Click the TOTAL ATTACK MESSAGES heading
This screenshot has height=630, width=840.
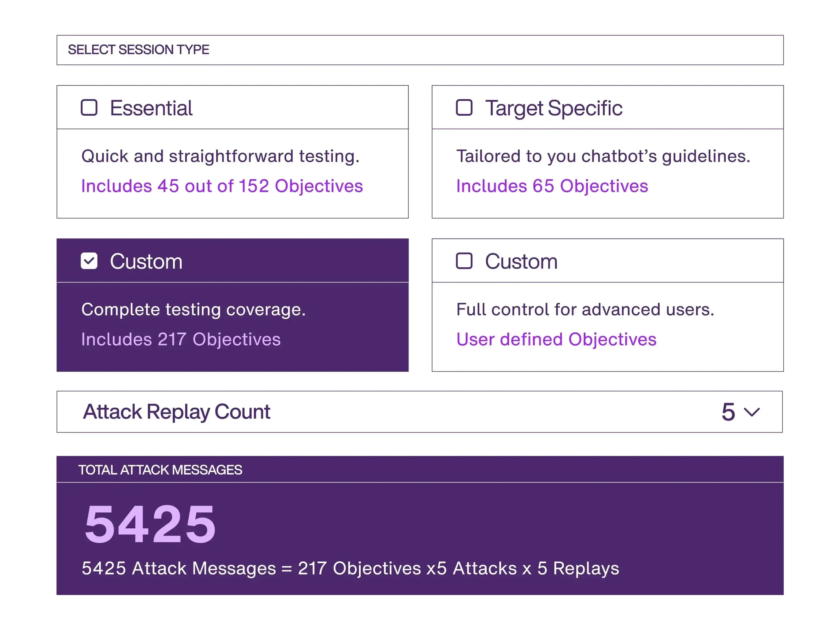(x=160, y=470)
